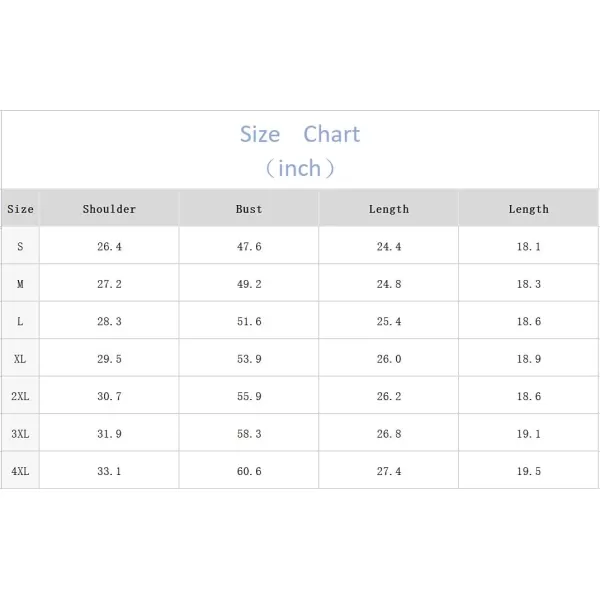Click the Size Chart title text
600x600 pixels.
(300, 134)
